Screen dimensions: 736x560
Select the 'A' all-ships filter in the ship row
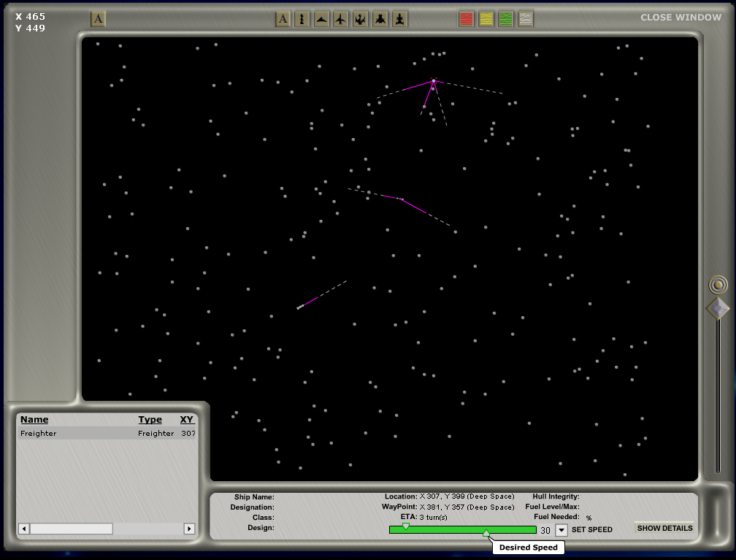click(x=283, y=19)
